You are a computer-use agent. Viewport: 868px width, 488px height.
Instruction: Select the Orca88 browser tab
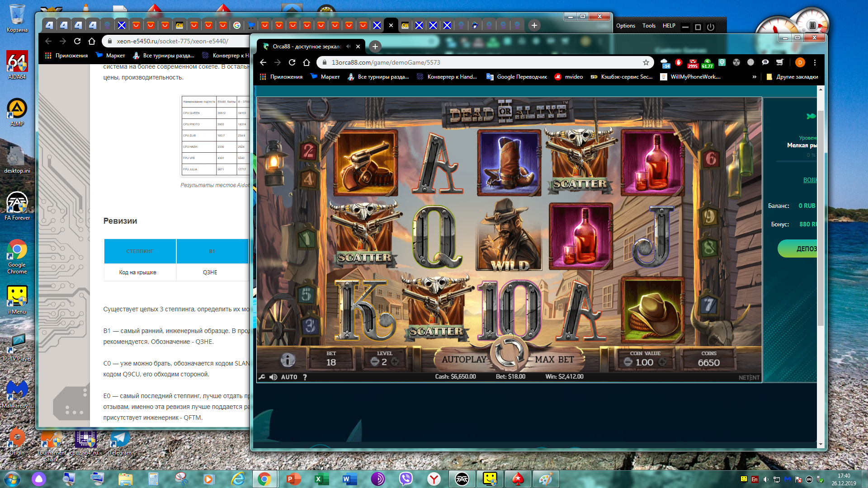pos(311,46)
